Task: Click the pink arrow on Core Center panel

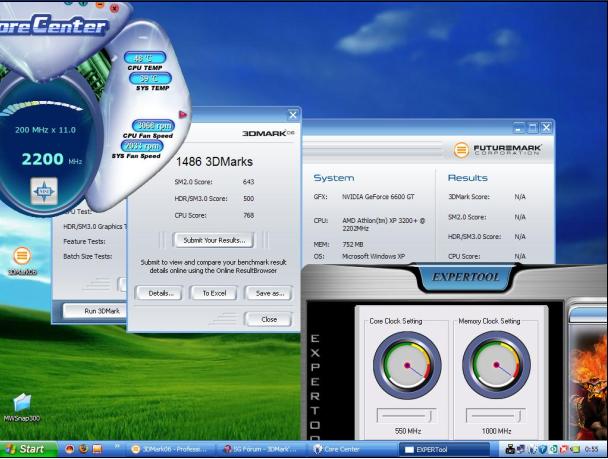Action: [x=183, y=115]
